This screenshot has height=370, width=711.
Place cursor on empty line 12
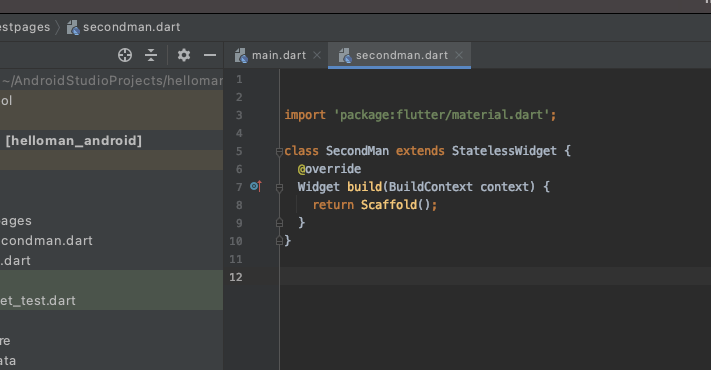(495, 276)
